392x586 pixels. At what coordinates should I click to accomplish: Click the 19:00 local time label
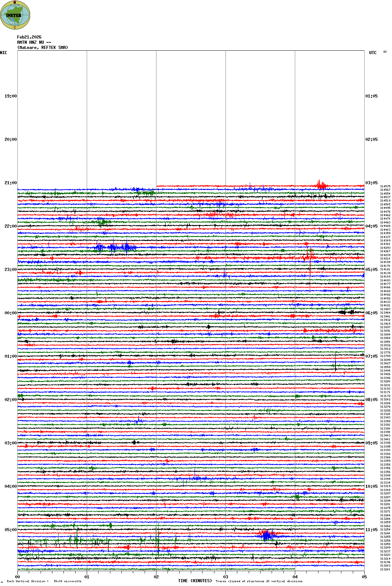(x=10, y=96)
